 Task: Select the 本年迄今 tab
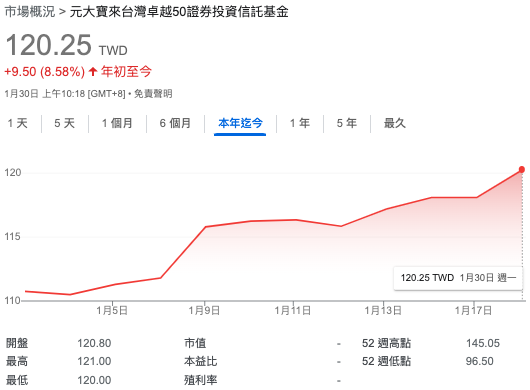click(x=240, y=123)
